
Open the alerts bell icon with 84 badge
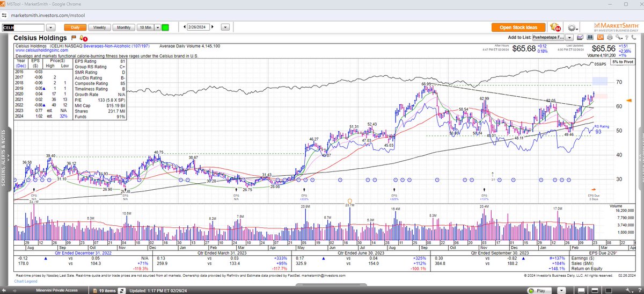(555, 27)
